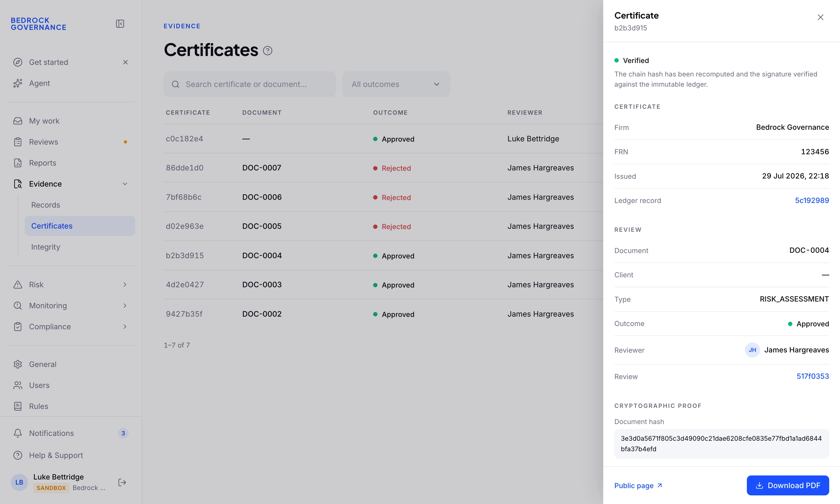Dismiss the Get started item
The width and height of the screenshot is (840, 504).
pos(125,62)
